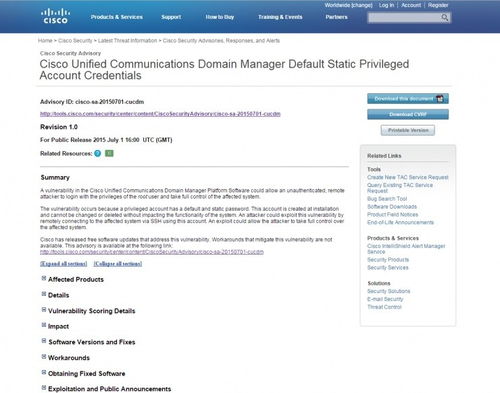Click the green Related Resources icon

(109, 153)
